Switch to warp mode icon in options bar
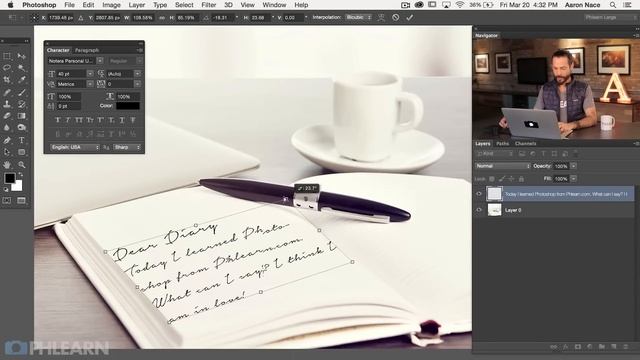 pos(381,18)
